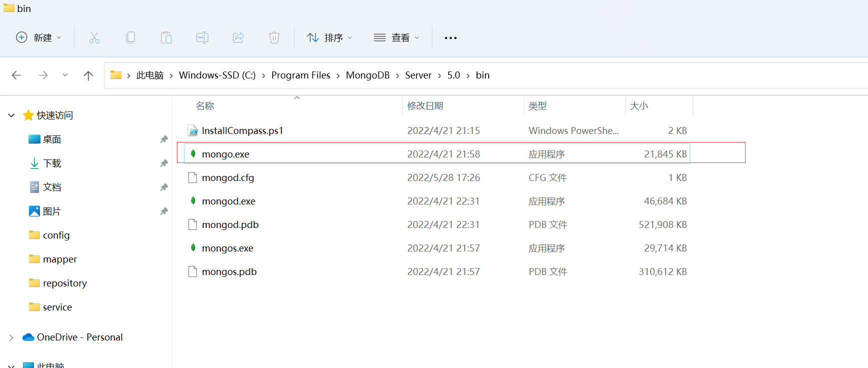Open 下载 downloads in the sidebar

(x=52, y=163)
